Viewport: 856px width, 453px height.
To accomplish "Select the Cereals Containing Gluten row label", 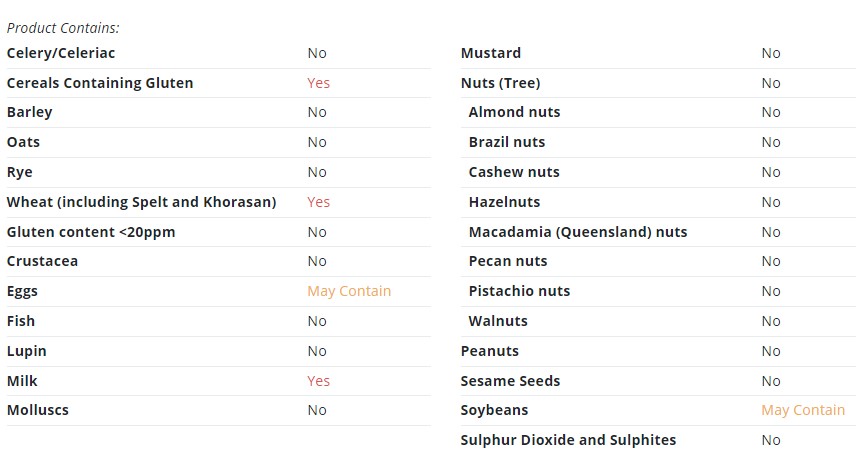I will (100, 83).
